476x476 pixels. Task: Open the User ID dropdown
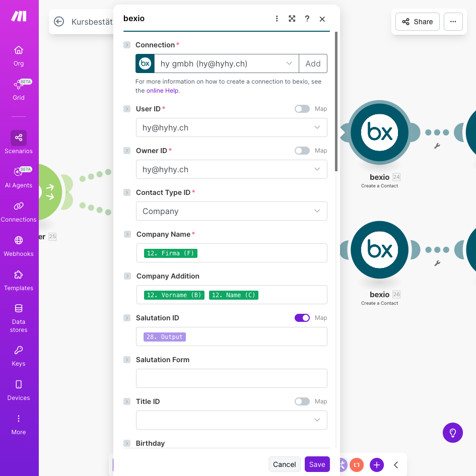pyautogui.click(x=231, y=127)
